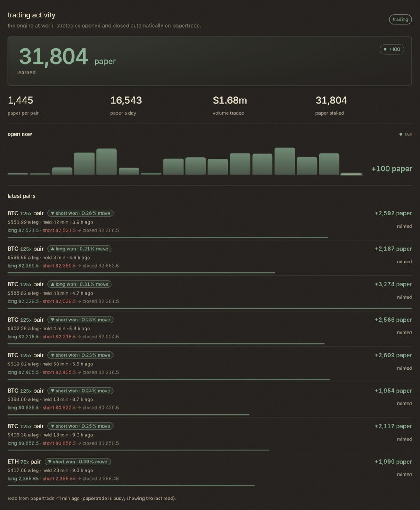The width and height of the screenshot is (420, 510).
Task: Click the +2,609 paper amount
Action: (393, 355)
